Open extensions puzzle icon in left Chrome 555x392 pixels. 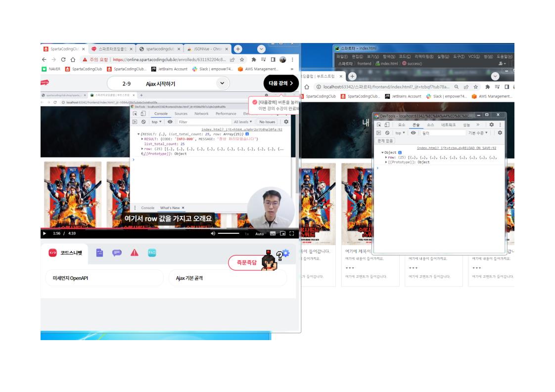pos(254,59)
